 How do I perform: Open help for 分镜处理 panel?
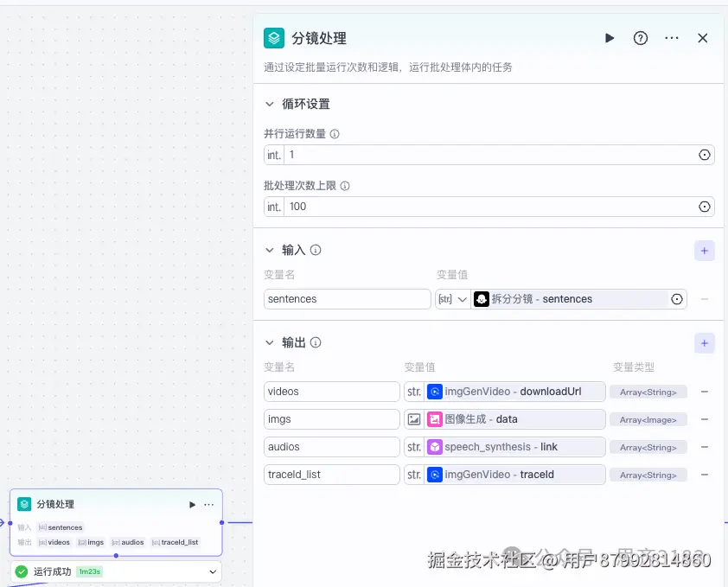pyautogui.click(x=641, y=38)
